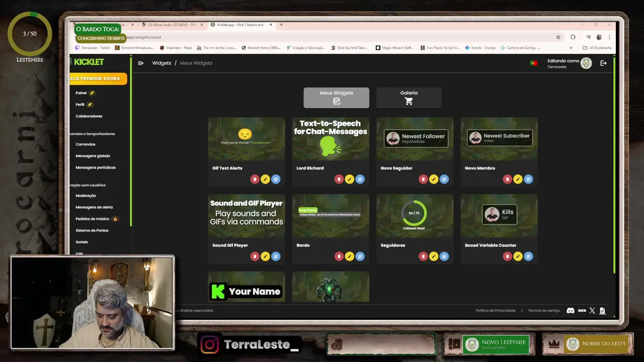Delete the Novo Membro widget

(507, 179)
